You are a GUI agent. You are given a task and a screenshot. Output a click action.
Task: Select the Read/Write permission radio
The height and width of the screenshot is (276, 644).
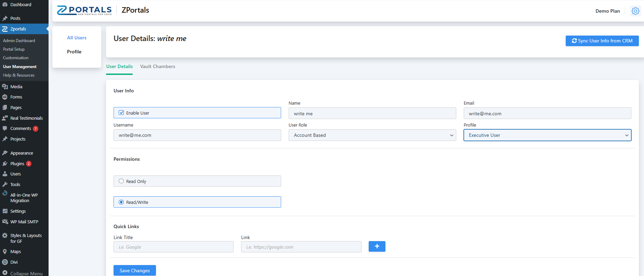click(x=121, y=202)
